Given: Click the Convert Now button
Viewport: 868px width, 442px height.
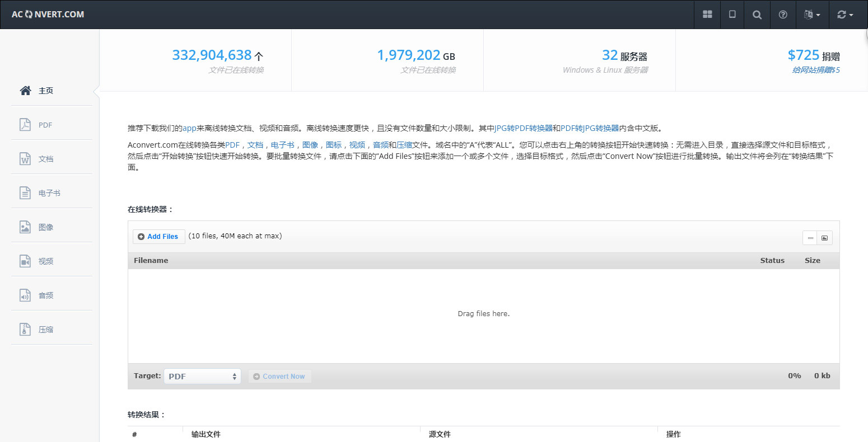Looking at the screenshot, I should (279, 377).
